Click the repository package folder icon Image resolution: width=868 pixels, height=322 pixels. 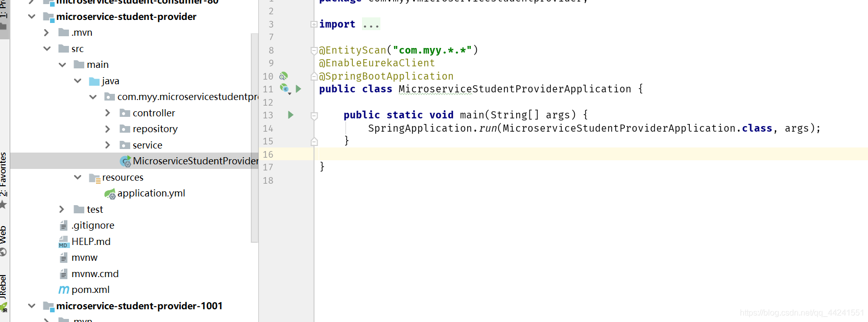125,129
